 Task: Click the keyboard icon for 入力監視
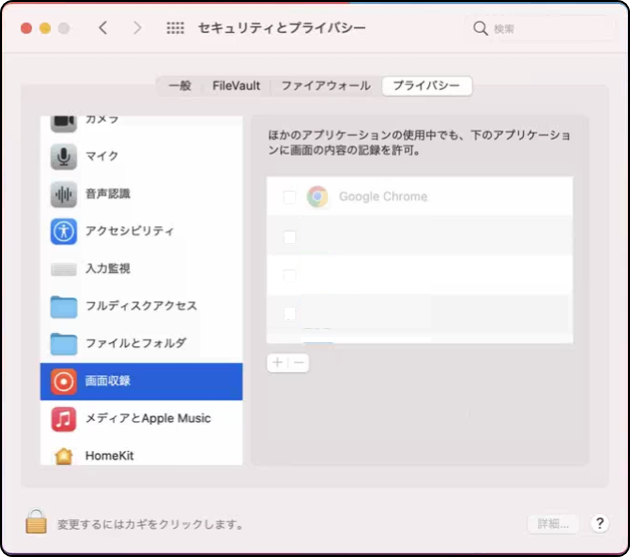pyautogui.click(x=64, y=269)
